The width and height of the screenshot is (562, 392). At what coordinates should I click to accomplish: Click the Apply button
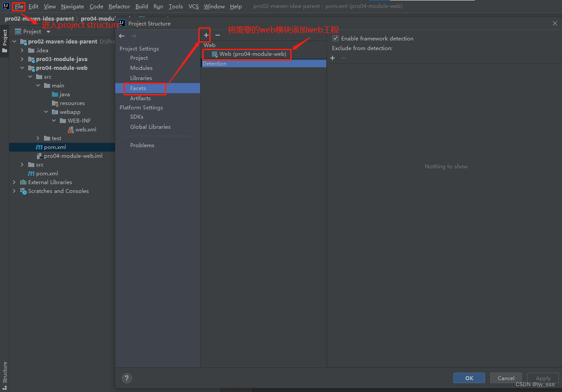(x=543, y=378)
